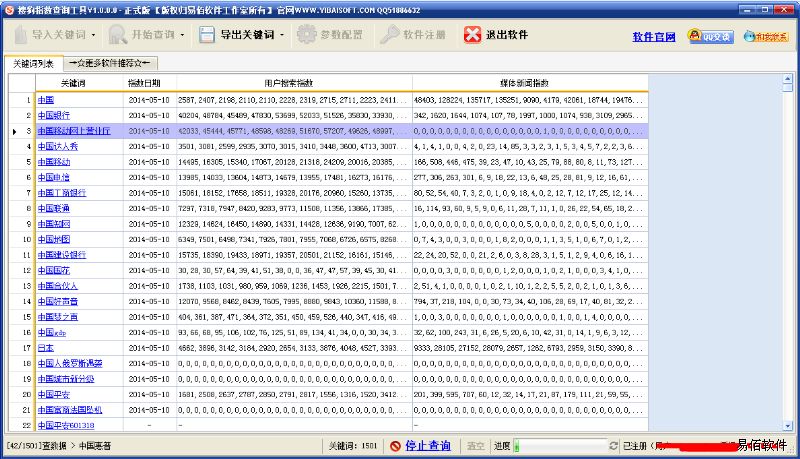Open the 中国电信 keyword link

[x=54, y=177]
